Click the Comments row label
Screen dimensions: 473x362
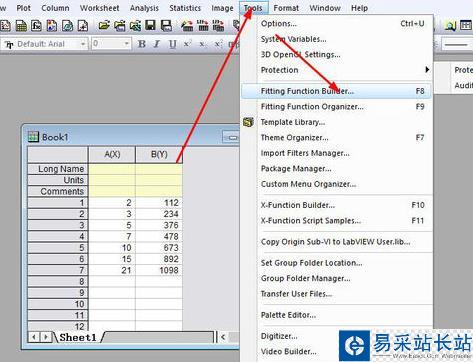tap(58, 191)
